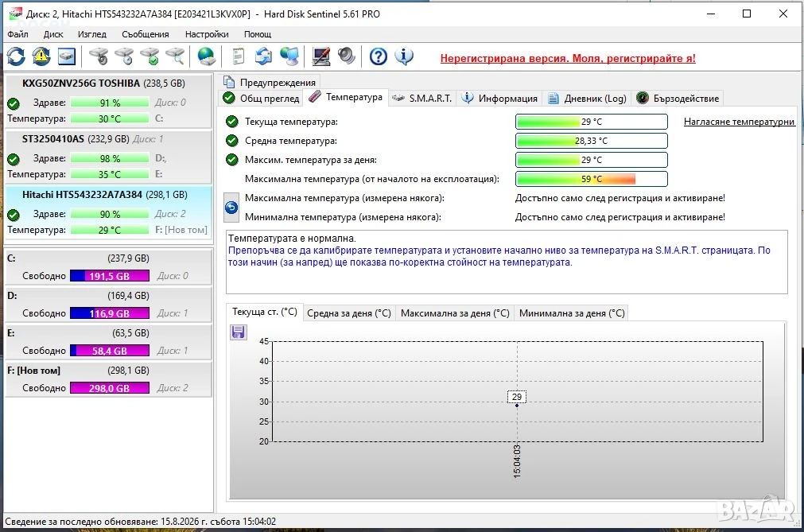Click the 29 data point on graph
Viewport: 804px width, 532px height.
pos(517,397)
